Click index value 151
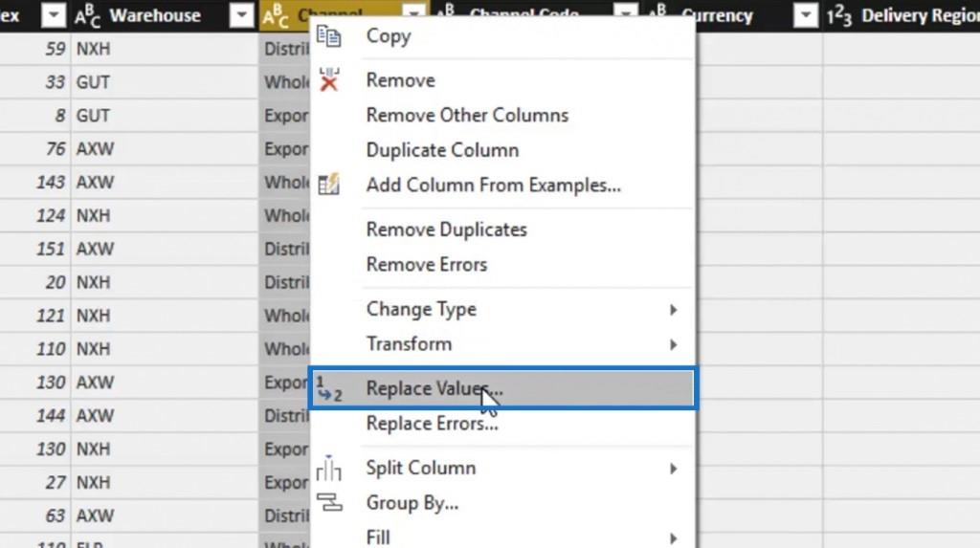 [x=51, y=249]
